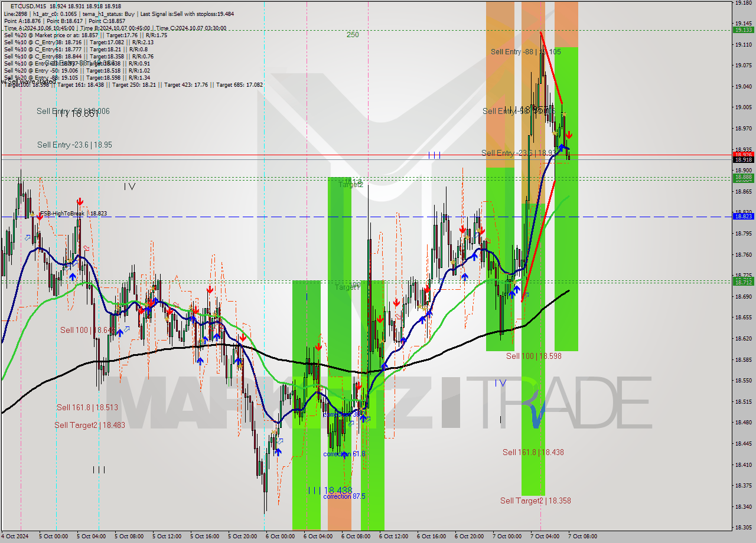Select 'Sell Entry -88 | 19.105' label

(526, 52)
